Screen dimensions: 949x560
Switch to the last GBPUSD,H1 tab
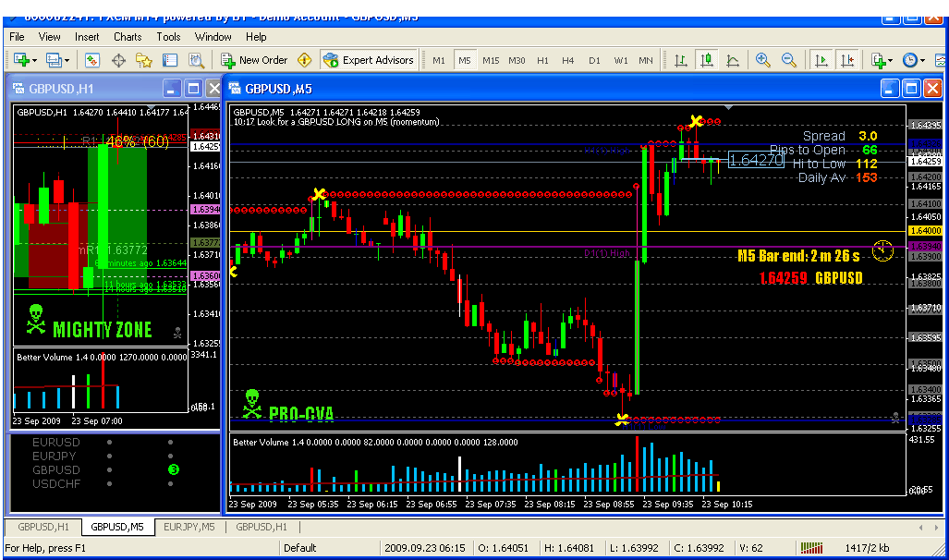pos(262,527)
